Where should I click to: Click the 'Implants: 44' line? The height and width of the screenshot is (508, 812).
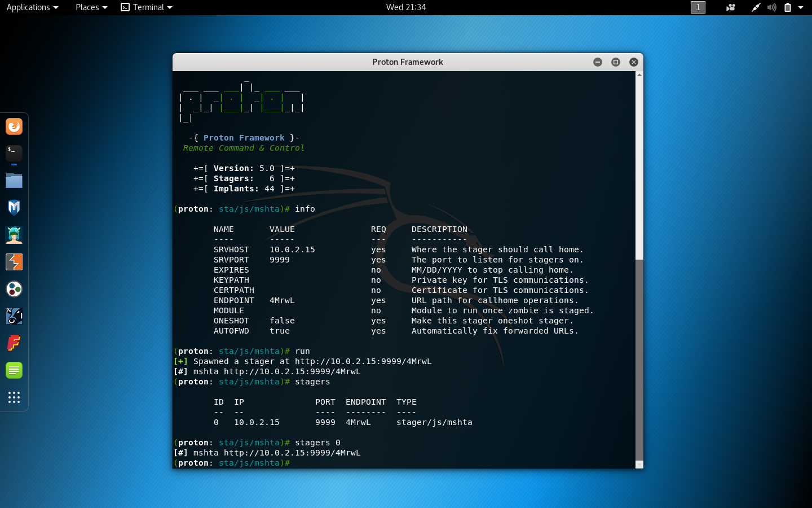click(x=244, y=189)
